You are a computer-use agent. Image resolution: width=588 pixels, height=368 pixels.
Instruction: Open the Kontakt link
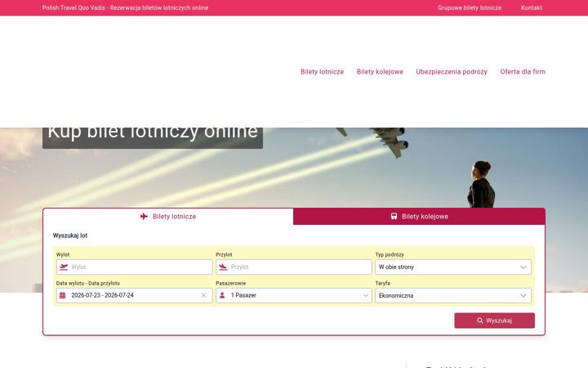[532, 8]
